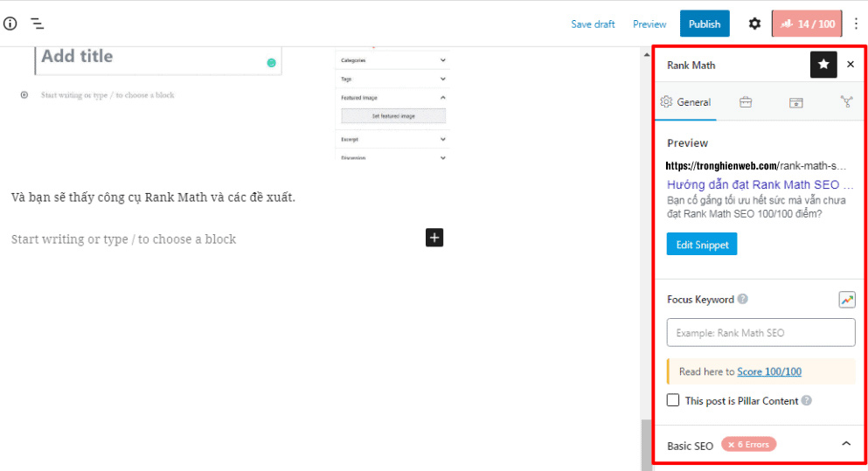This screenshot has height=471, width=868.
Task: Expand the Tags panel
Action: pyautogui.click(x=392, y=79)
